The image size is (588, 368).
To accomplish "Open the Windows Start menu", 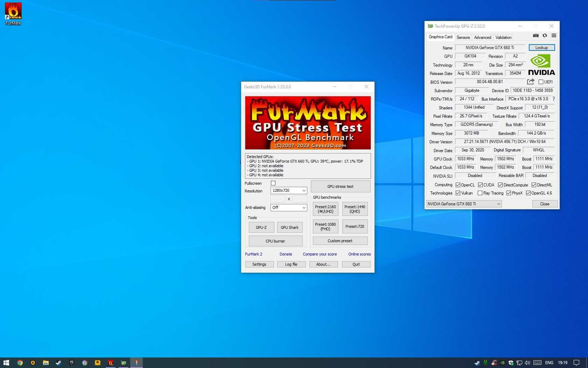I will (6, 363).
